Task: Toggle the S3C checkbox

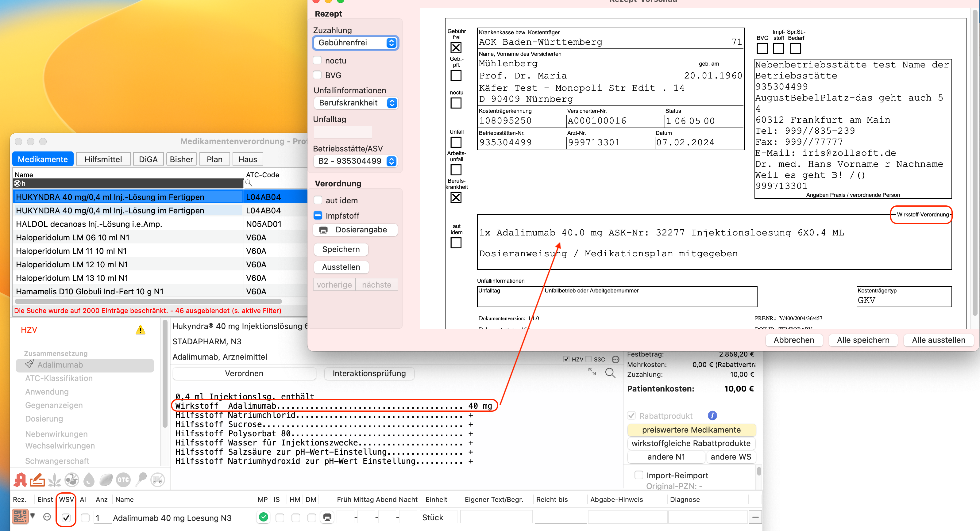Action: pos(588,359)
